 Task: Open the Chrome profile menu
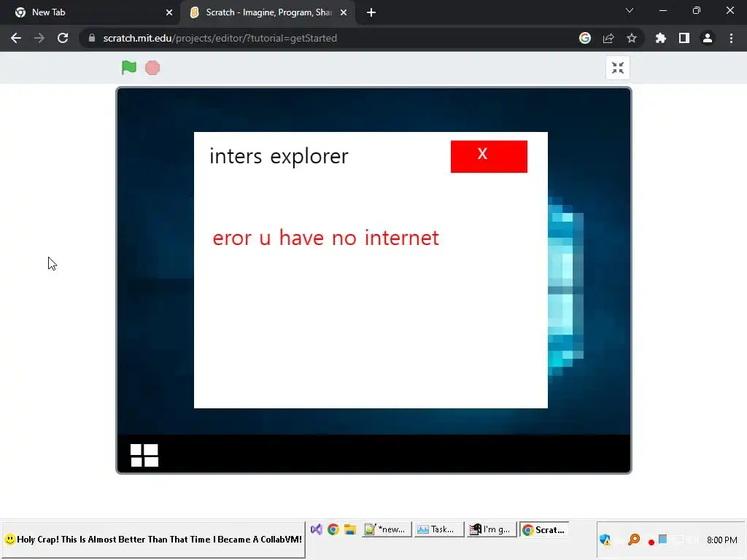(x=708, y=38)
